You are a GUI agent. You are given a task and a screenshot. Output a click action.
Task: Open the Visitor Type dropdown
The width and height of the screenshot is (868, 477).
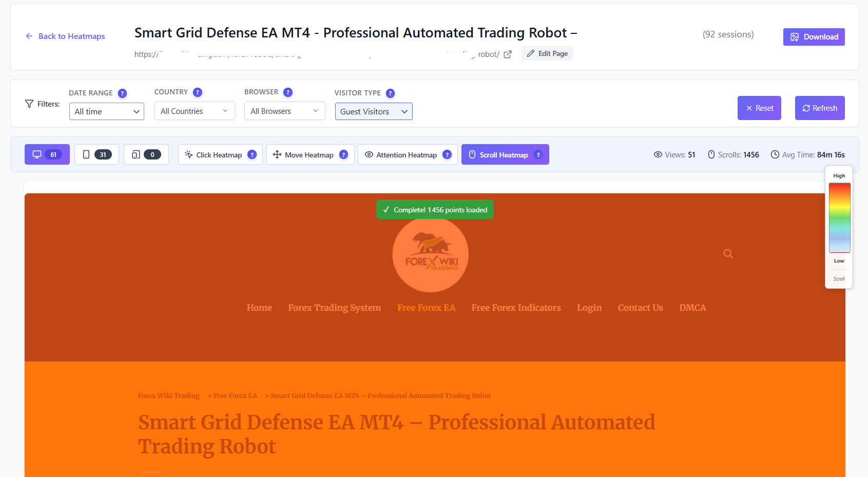[374, 111]
